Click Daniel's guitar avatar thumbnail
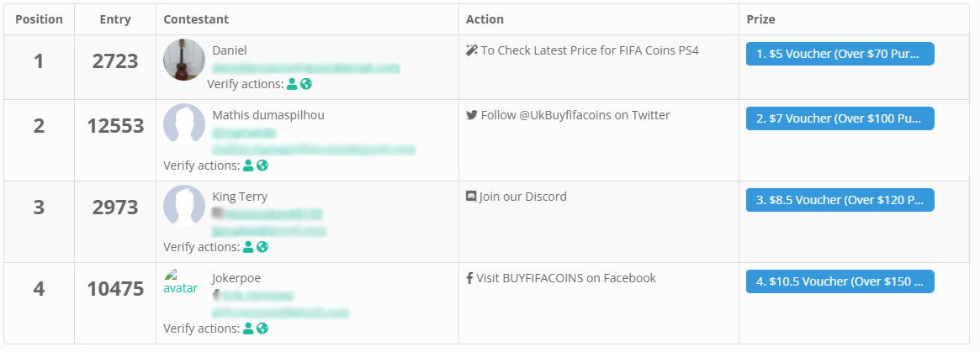 point(184,60)
